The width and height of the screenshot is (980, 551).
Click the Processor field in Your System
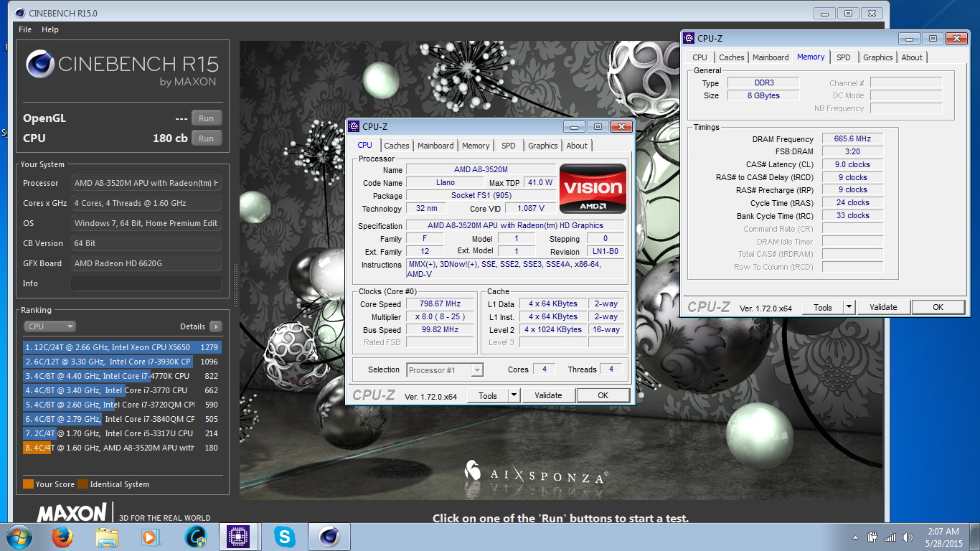(x=146, y=183)
